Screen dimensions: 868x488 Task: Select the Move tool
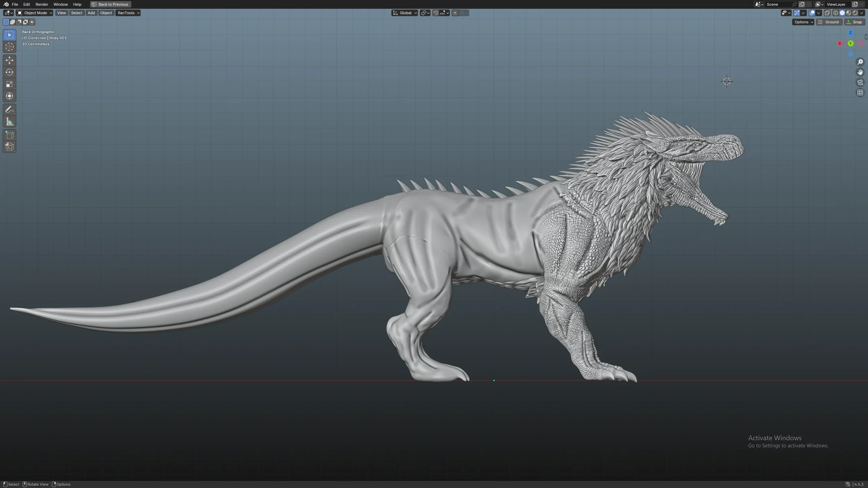click(9, 60)
